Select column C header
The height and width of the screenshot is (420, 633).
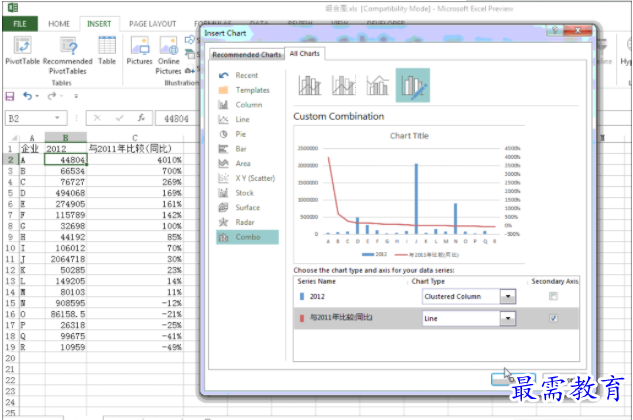[x=135, y=137]
